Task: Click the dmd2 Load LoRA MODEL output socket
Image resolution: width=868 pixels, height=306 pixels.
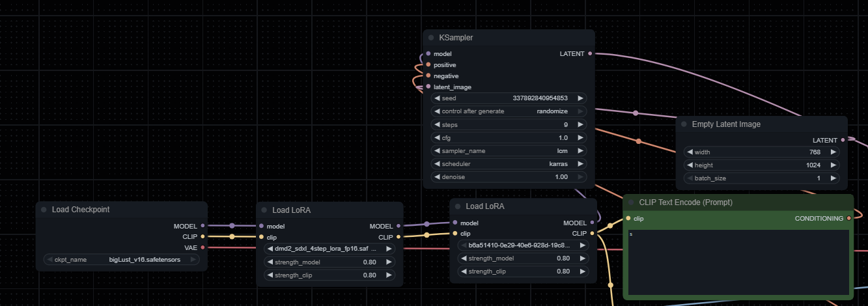Action: tap(399, 226)
